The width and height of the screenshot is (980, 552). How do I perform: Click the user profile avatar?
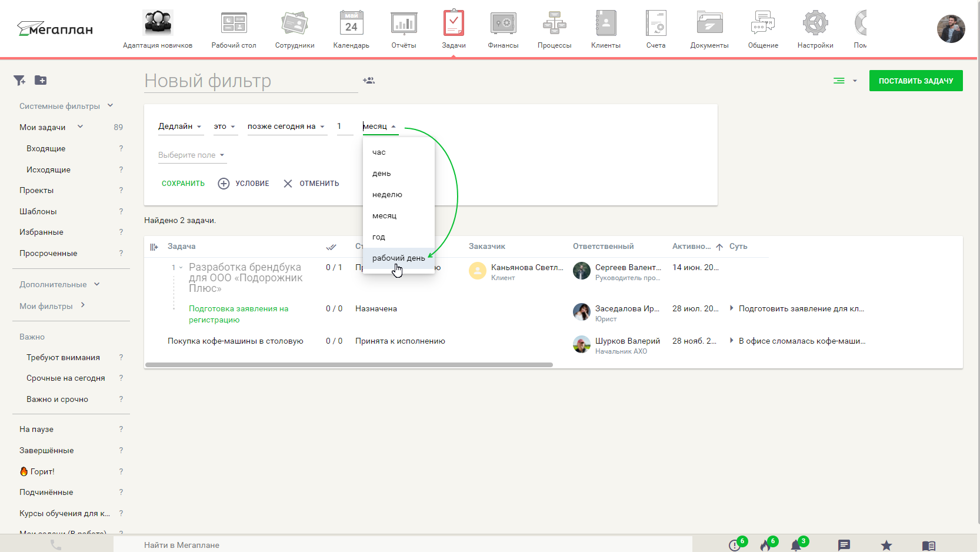(951, 29)
